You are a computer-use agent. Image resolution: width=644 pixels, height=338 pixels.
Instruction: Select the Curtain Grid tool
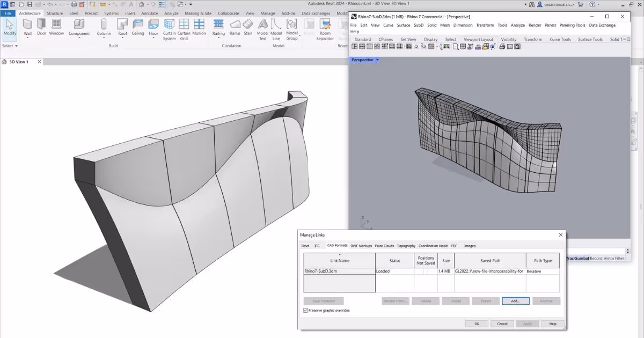184,30
